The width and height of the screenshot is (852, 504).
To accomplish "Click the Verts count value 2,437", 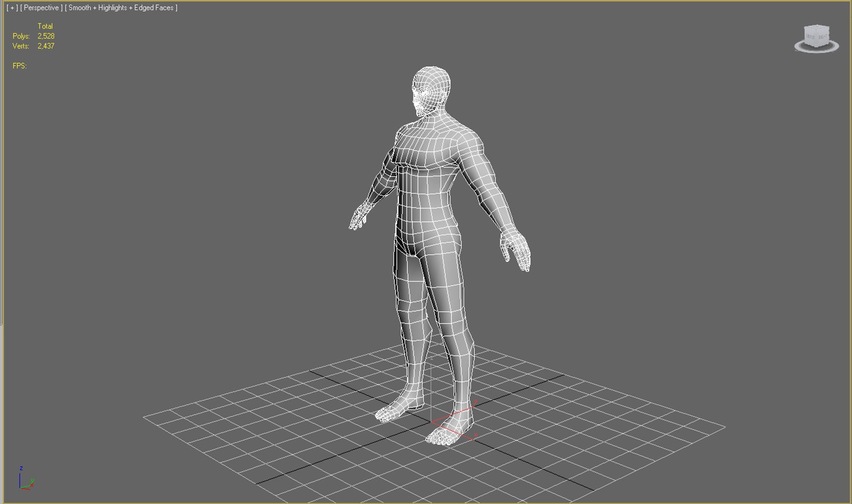I will pyautogui.click(x=46, y=46).
